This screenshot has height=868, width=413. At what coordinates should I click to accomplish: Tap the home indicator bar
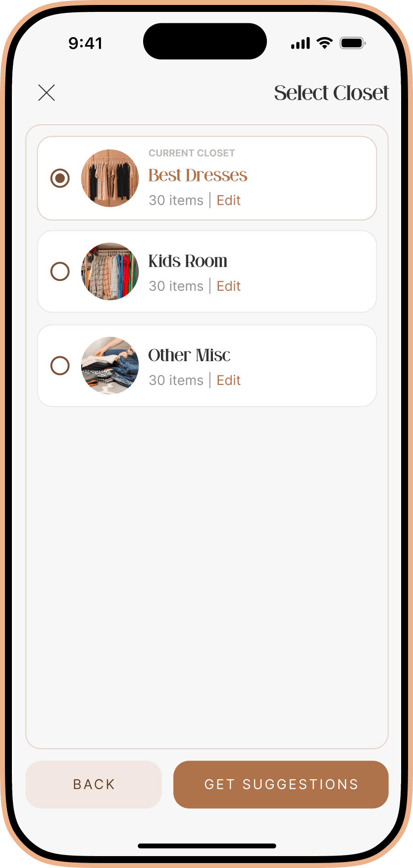coord(207,846)
